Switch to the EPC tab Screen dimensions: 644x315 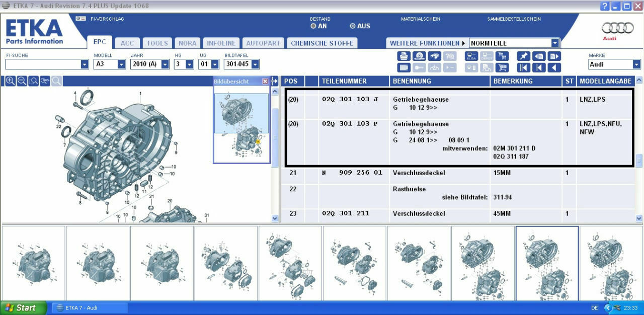tap(100, 43)
